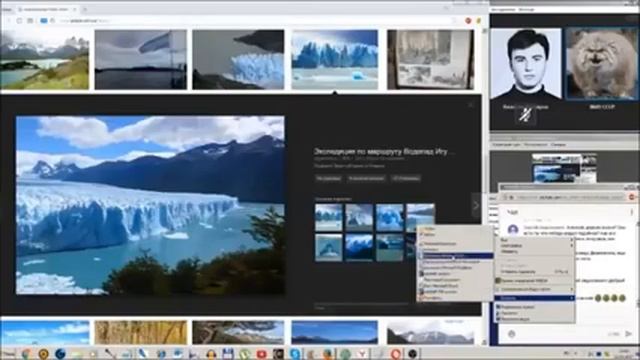The height and width of the screenshot is (360, 640).
Task: Select the top-row thumbnail of the blue iceberg
Action: pyautogui.click(x=335, y=59)
